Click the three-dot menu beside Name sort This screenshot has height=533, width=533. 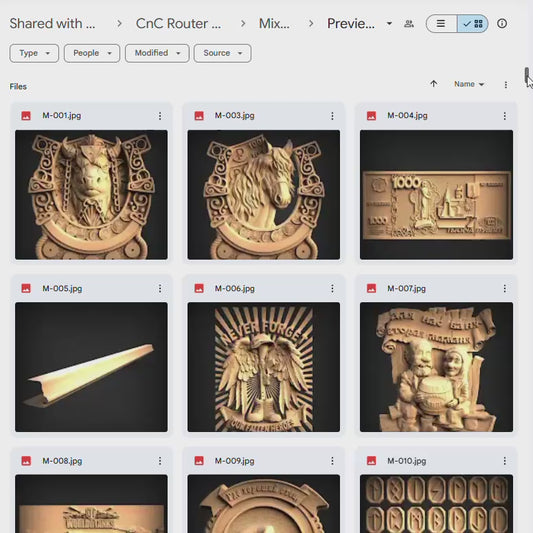click(x=506, y=85)
